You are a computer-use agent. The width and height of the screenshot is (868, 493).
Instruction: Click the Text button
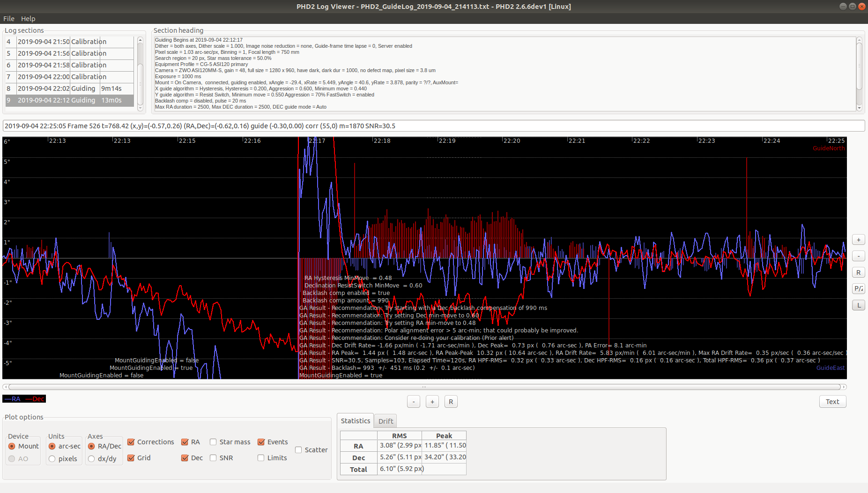832,402
